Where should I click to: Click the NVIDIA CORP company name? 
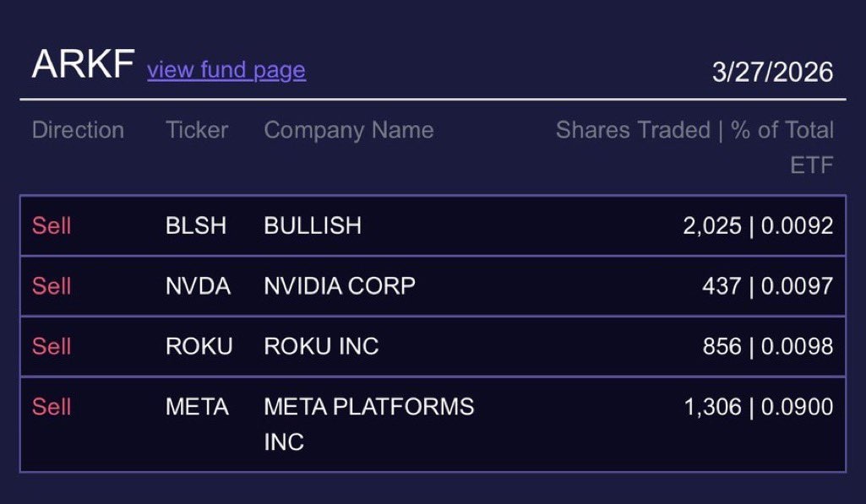click(x=340, y=286)
